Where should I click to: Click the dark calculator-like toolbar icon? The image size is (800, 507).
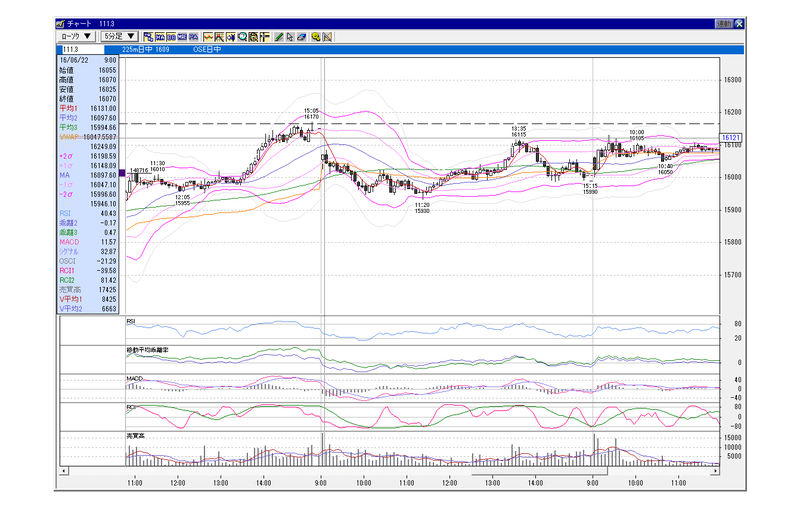pyautogui.click(x=253, y=37)
